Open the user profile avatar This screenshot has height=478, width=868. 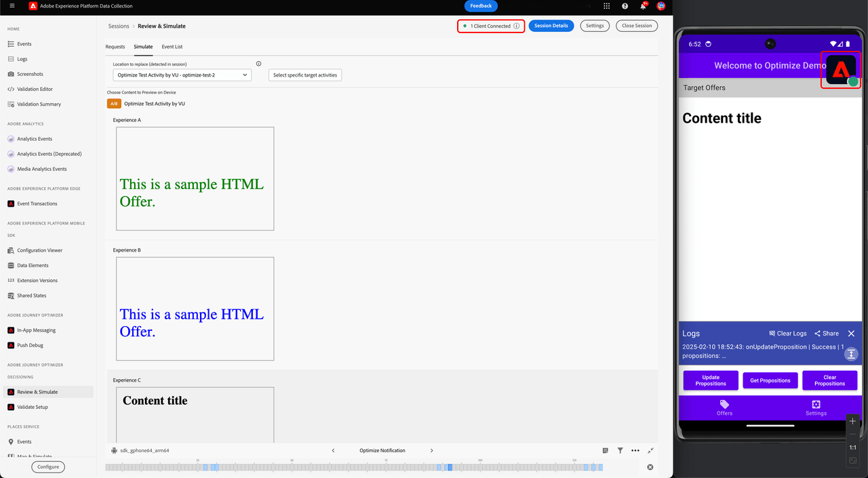click(660, 5)
